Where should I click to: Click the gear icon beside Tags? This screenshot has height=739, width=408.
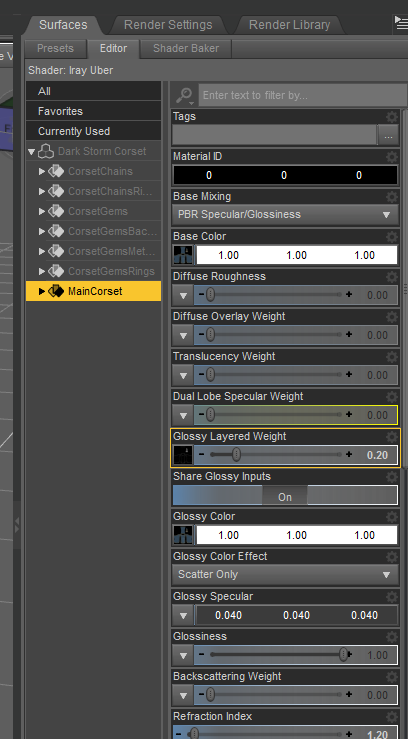tap(392, 116)
